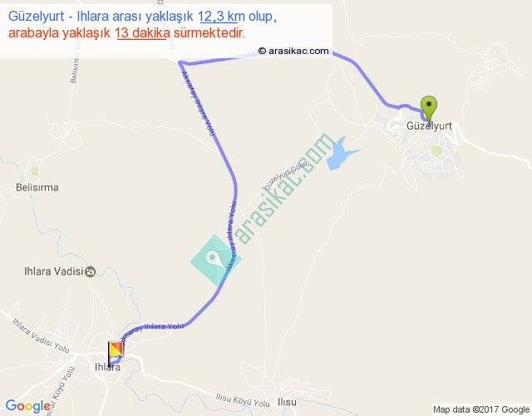Select the Ihlara Vadisi place label
The width and height of the screenshot is (532, 416).
click(53, 271)
